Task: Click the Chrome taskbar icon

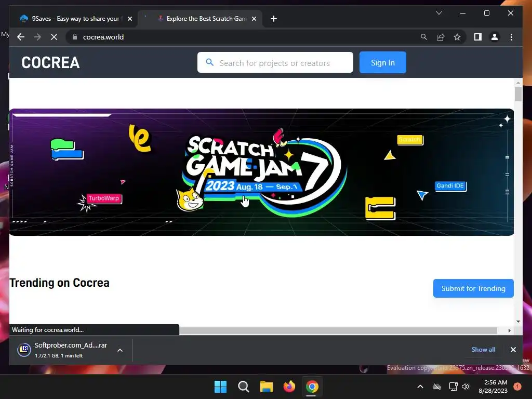Action: (312, 387)
